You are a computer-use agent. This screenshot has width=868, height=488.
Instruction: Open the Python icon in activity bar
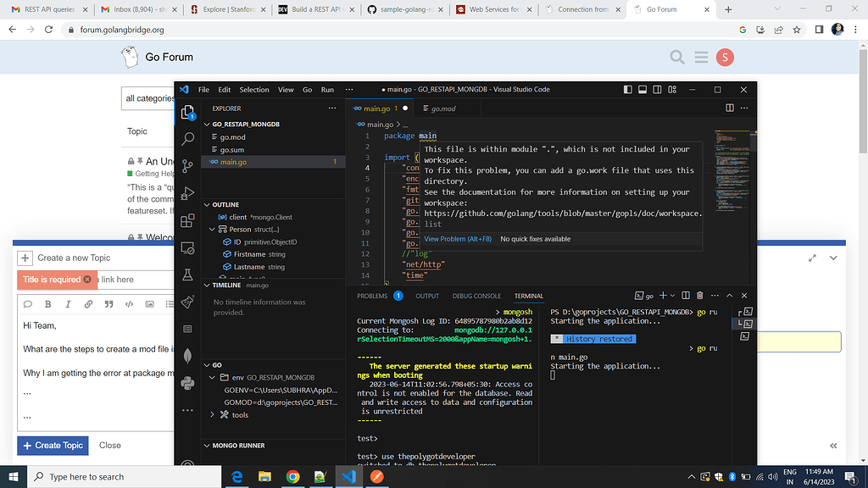[187, 383]
